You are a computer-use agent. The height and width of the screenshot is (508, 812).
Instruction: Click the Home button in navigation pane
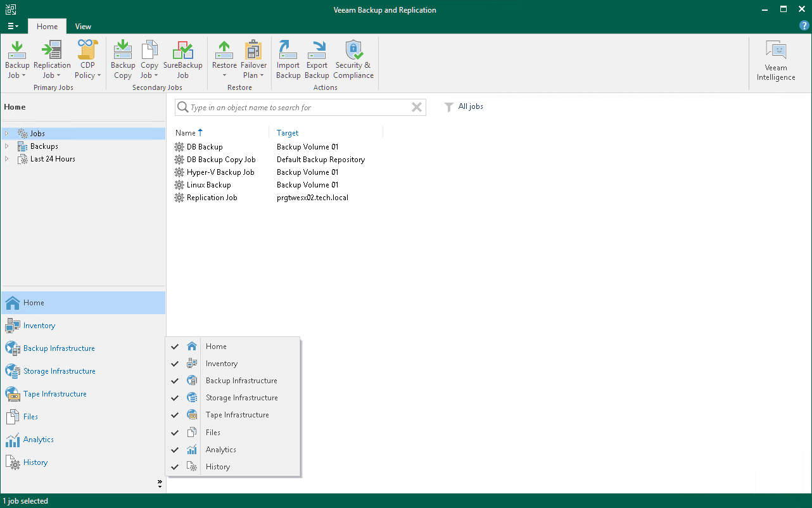[83, 303]
